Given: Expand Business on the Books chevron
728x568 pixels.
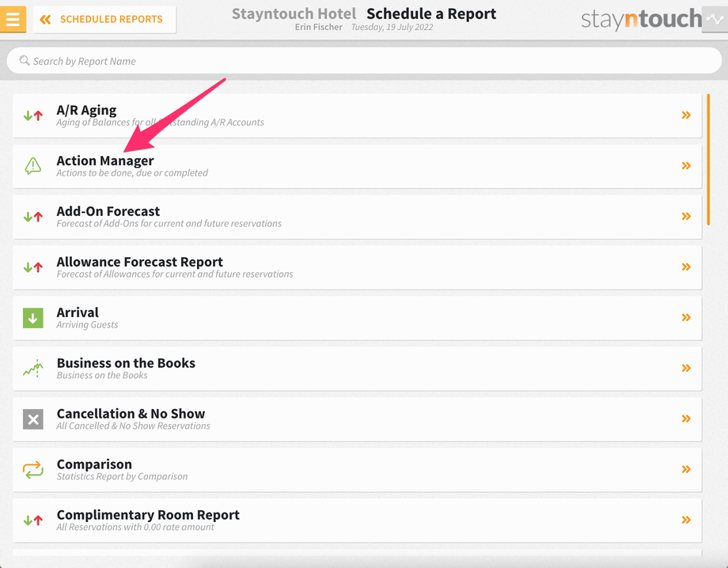Looking at the screenshot, I should 686,368.
